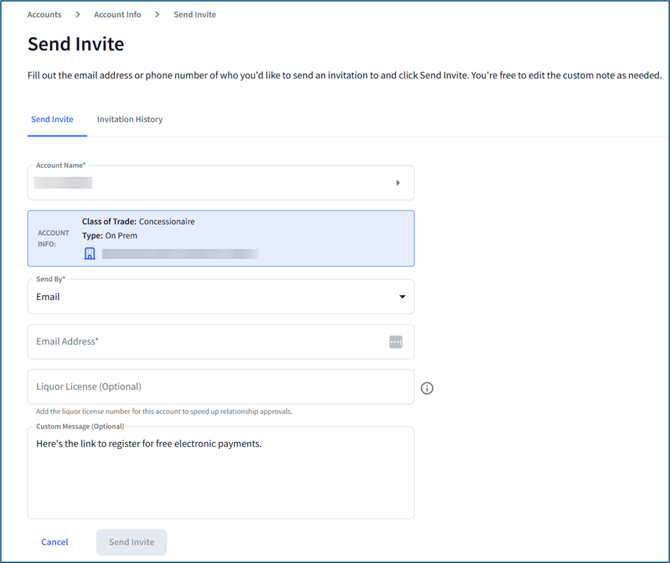Open Account Info breadcrumb link
670x563 pixels.
(x=117, y=15)
